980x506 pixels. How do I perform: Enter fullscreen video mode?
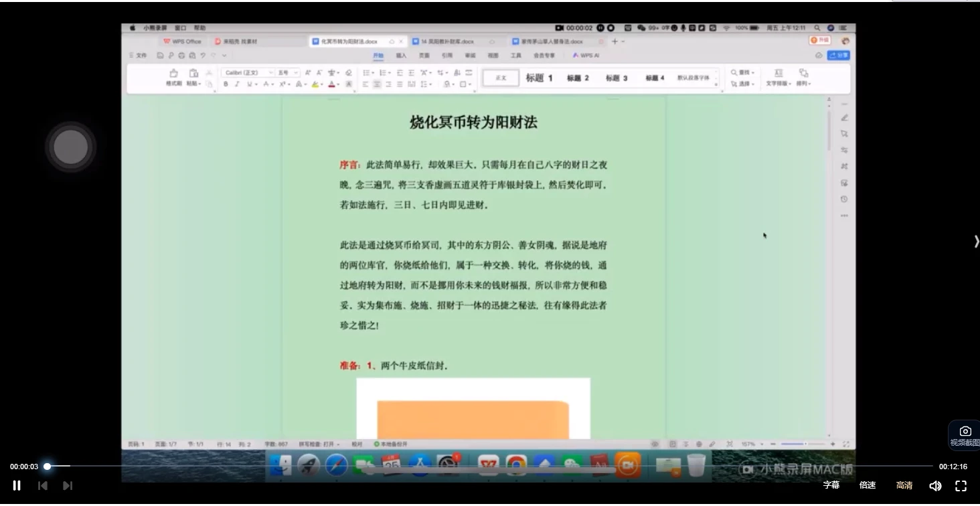click(x=961, y=486)
